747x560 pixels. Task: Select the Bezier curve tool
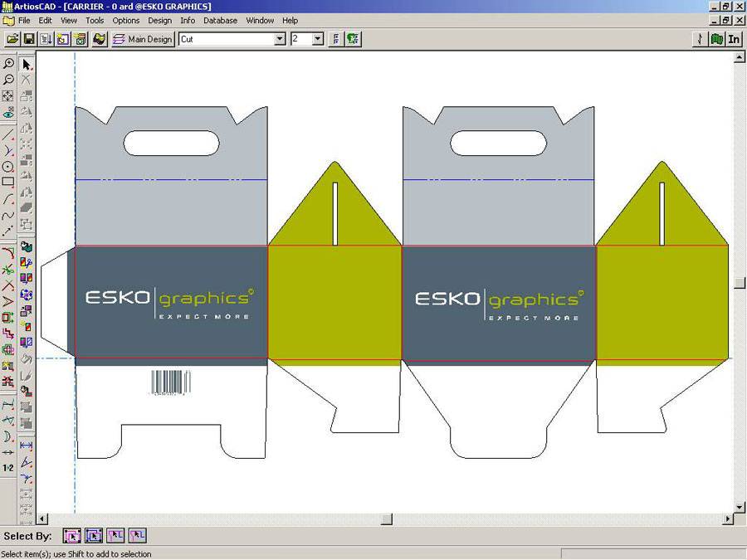tap(8, 215)
